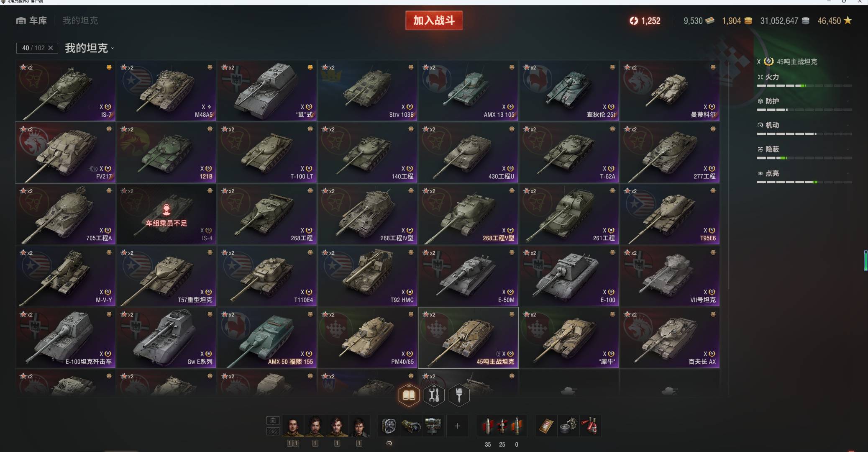Open the paintbrush customization icon
Screen dimensions: 868x452
tap(459, 395)
